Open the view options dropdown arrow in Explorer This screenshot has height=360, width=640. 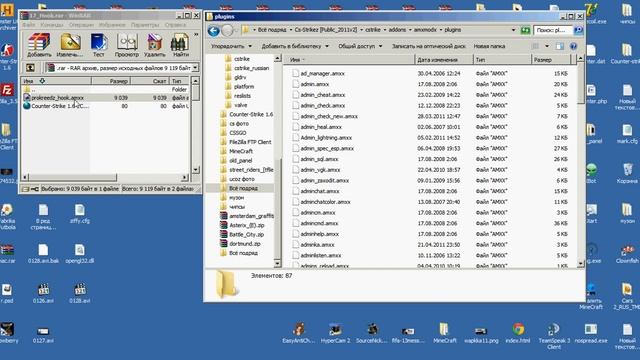coord(547,46)
